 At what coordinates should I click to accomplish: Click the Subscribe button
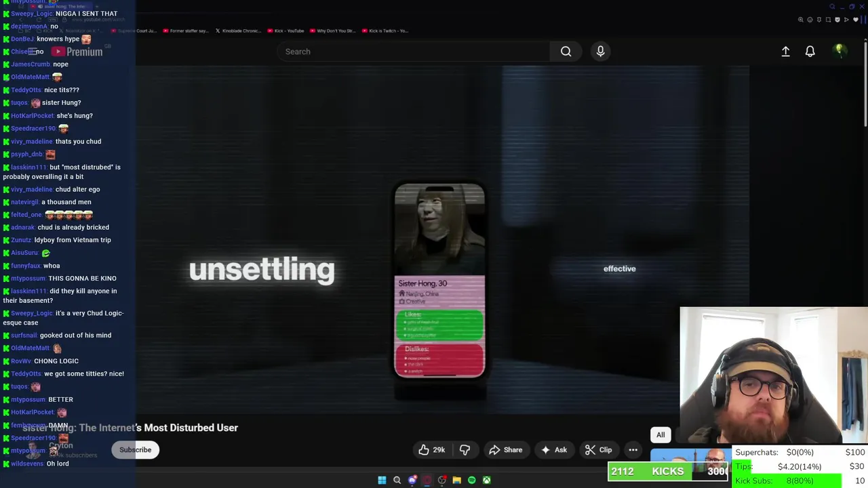135,449
